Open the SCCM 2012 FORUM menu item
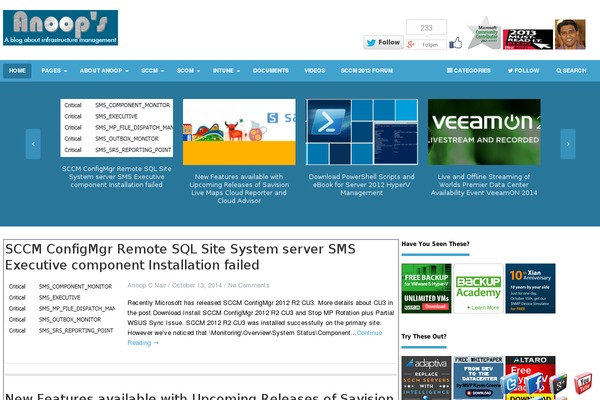The width and height of the screenshot is (600, 400). pyautogui.click(x=367, y=71)
